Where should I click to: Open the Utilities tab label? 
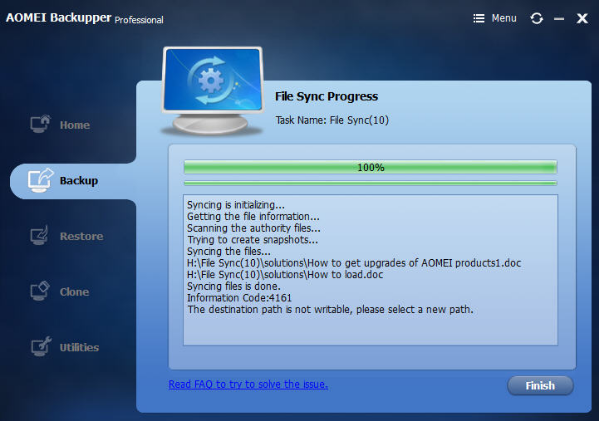79,348
